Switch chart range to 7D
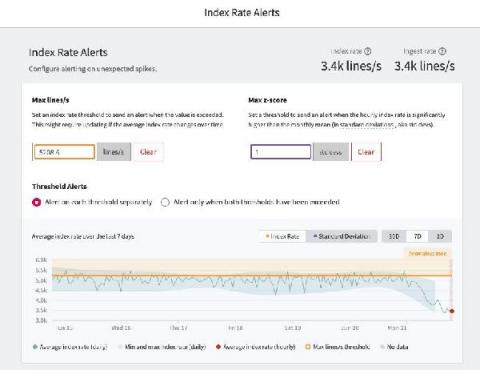Viewport: 480px width, 370px height. point(417,236)
